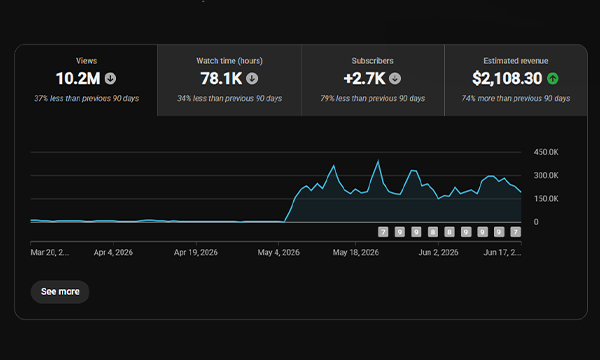The image size is (600, 360).
Task: Click the 78.1K watch time value
Action: click(x=221, y=78)
